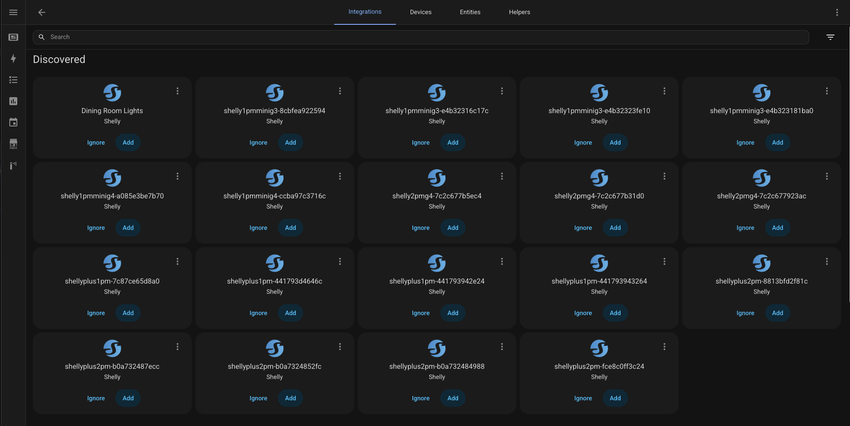
Task: Add shellyplus2pm-b0a732487ecc integration
Action: (128, 398)
